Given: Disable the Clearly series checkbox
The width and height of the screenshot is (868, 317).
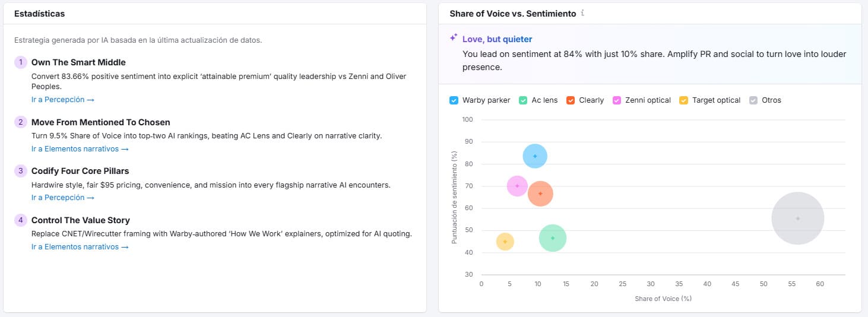Looking at the screenshot, I should click(571, 100).
